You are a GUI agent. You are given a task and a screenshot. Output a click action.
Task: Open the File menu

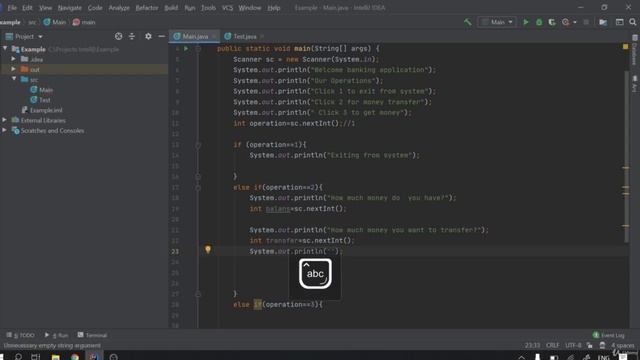12,8
